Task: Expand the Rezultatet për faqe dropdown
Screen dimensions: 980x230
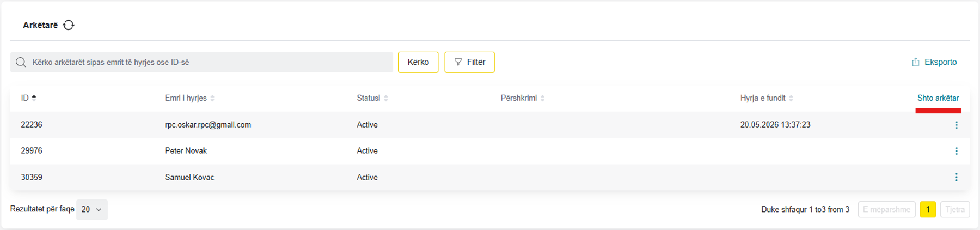Action: click(92, 209)
